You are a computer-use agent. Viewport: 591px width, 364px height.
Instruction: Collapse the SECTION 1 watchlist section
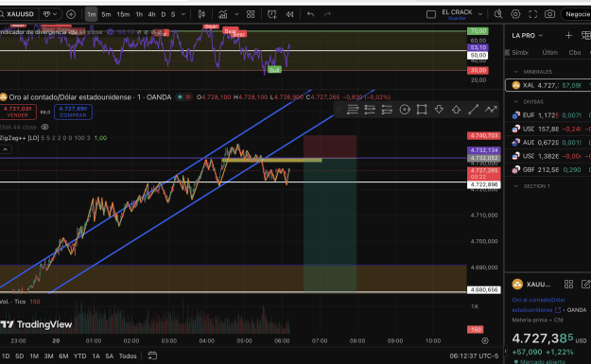click(x=516, y=186)
